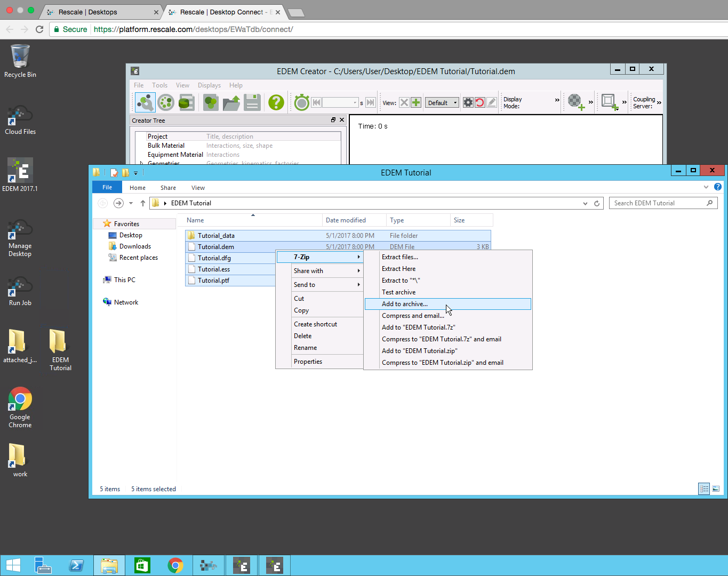Click the Search EDEM Tutorial field

point(658,203)
